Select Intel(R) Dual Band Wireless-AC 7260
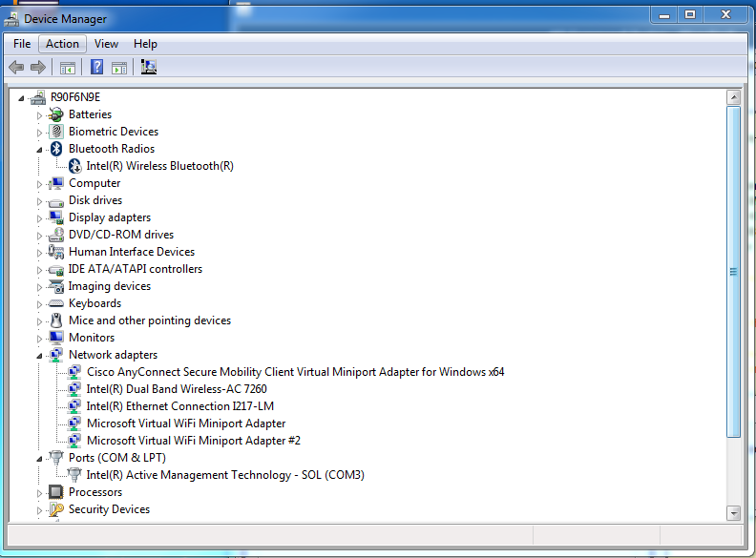This screenshot has height=558, width=756. coord(177,389)
